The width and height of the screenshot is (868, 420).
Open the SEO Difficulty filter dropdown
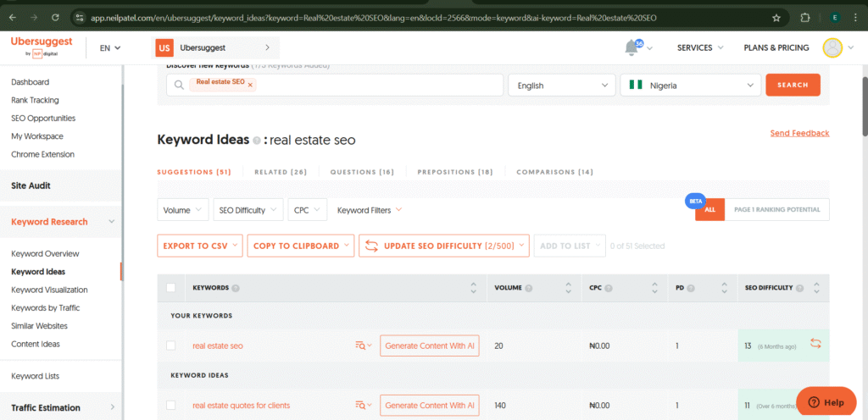coord(248,210)
